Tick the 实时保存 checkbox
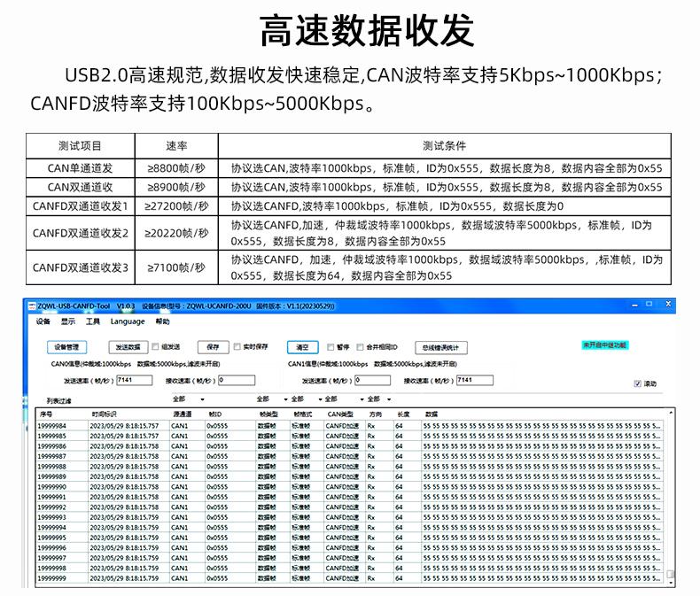 coord(237,346)
